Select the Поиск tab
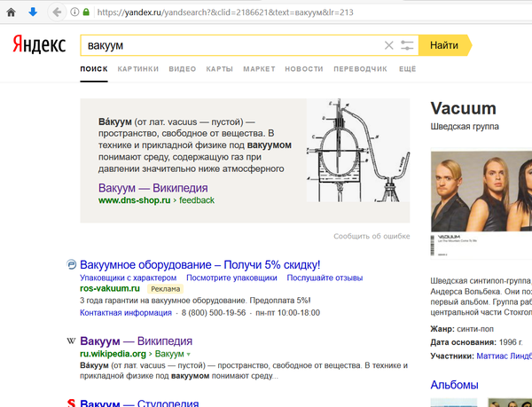532x407 pixels. click(x=94, y=69)
